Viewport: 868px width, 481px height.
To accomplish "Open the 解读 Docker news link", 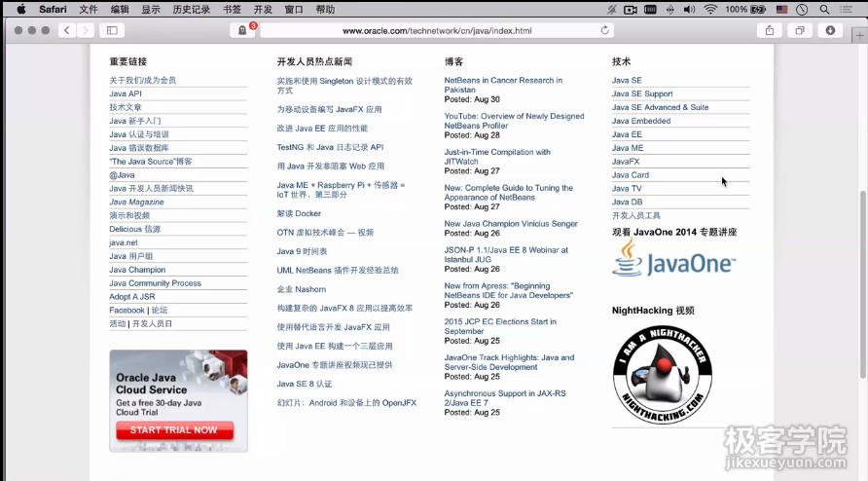I will [299, 213].
